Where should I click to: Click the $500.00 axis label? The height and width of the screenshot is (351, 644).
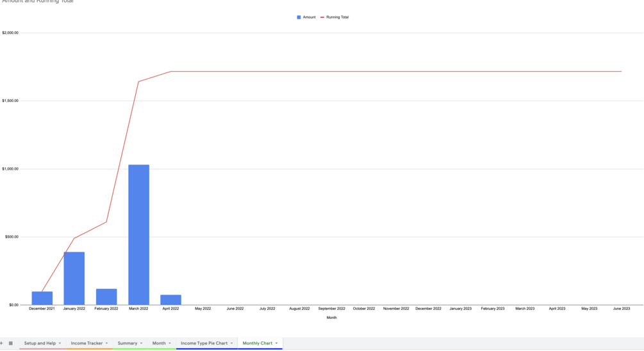pyautogui.click(x=12, y=237)
